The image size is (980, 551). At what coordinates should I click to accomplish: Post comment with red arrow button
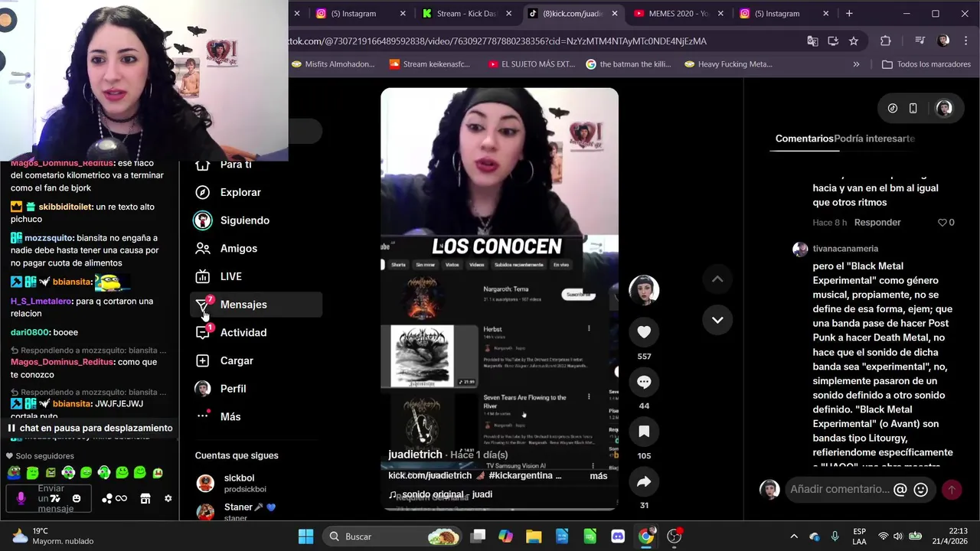[952, 489]
